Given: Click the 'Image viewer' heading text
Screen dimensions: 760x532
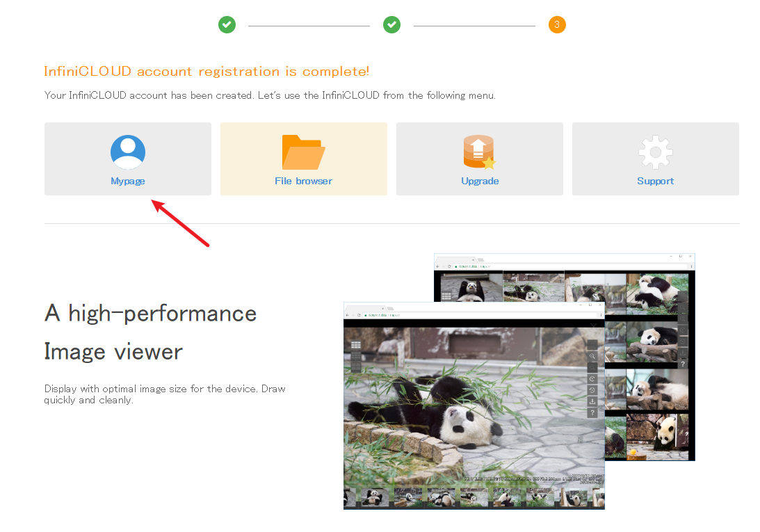Looking at the screenshot, I should pos(113,352).
